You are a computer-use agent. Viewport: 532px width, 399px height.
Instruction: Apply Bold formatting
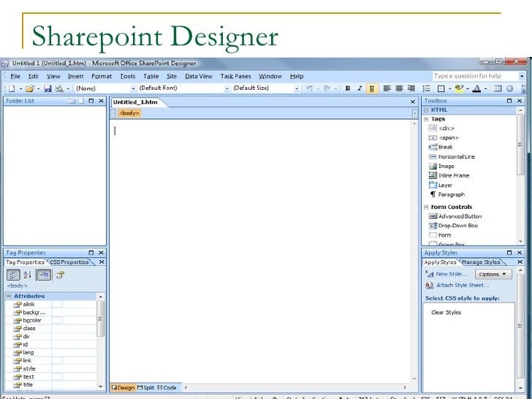(x=347, y=88)
